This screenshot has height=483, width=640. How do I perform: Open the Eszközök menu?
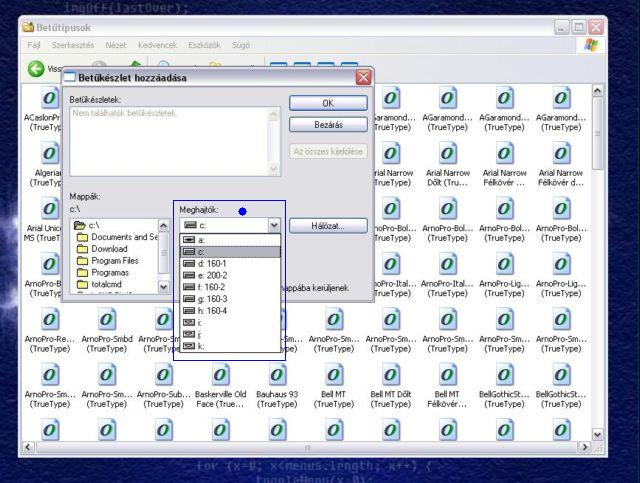coord(205,46)
